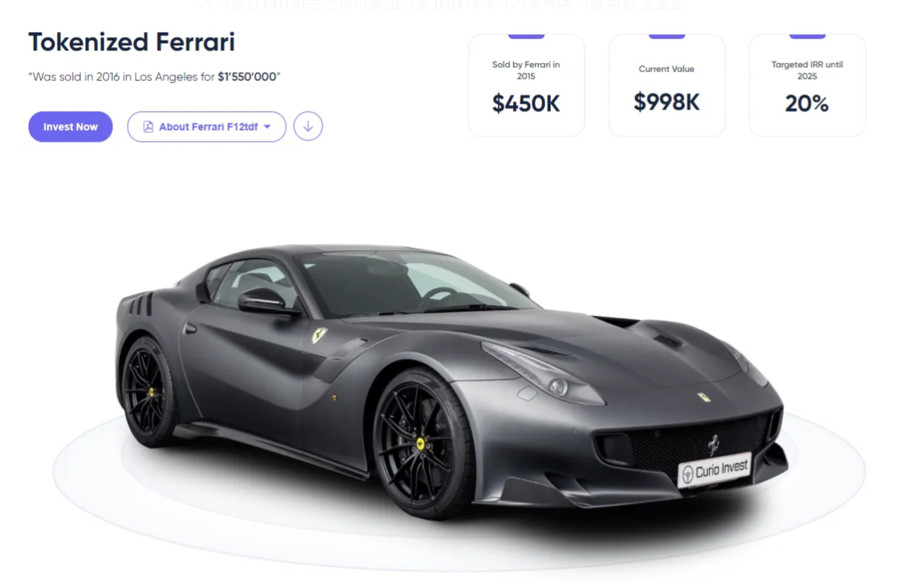This screenshot has height=588, width=902.
Task: Click the Curio Invest logo on license plate
Action: point(714,470)
